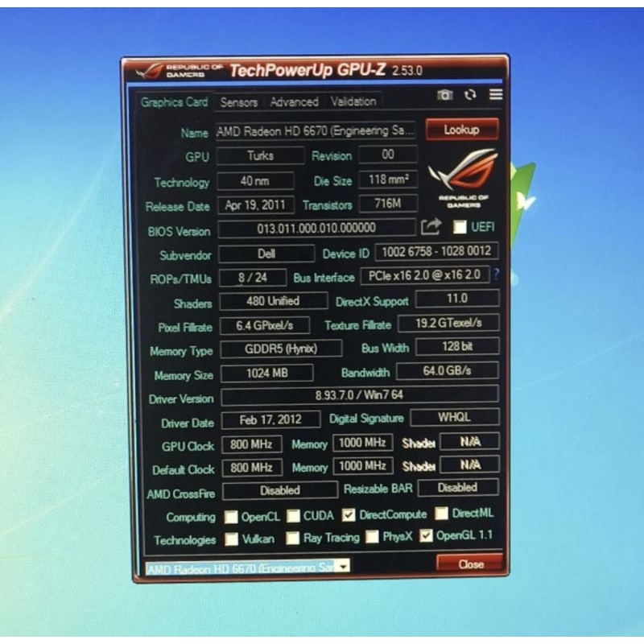
Task: Click the TechPowerUp GPU-Z title text
Action: click(308, 70)
